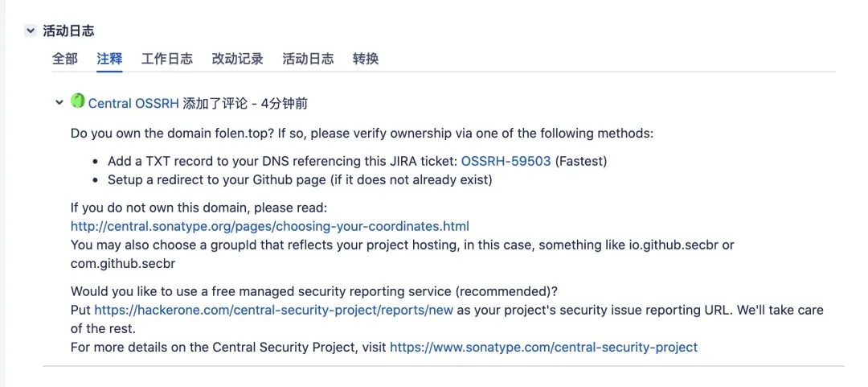Follow the hackerone.com security reports link

point(273,310)
